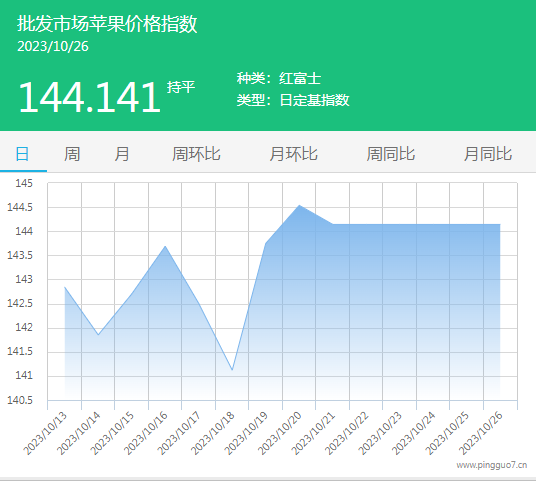The width and height of the screenshot is (536, 481).
Task: Click the 144.141 index value
Action: click(x=90, y=97)
